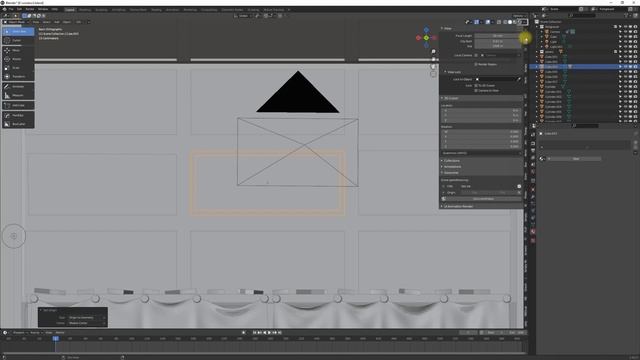Viewport: 640px width, 360px height.
Task: Toggle eye visibility of the highlighted outliner row
Action: [625, 67]
